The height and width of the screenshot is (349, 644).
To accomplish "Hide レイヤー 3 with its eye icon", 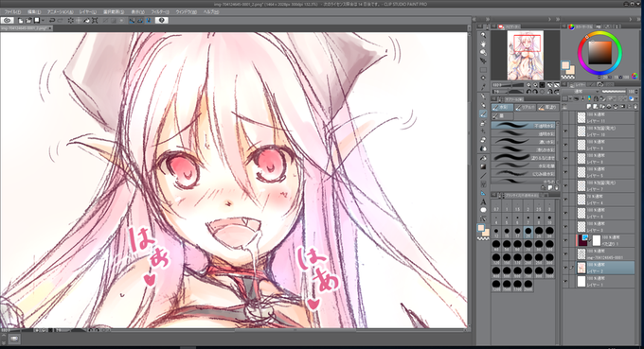I will [x=565, y=227].
